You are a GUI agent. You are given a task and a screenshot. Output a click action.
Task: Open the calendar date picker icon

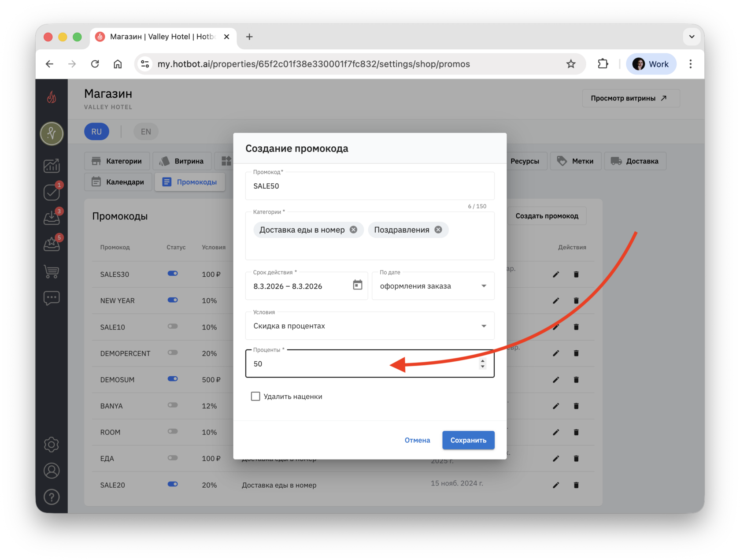(x=357, y=285)
